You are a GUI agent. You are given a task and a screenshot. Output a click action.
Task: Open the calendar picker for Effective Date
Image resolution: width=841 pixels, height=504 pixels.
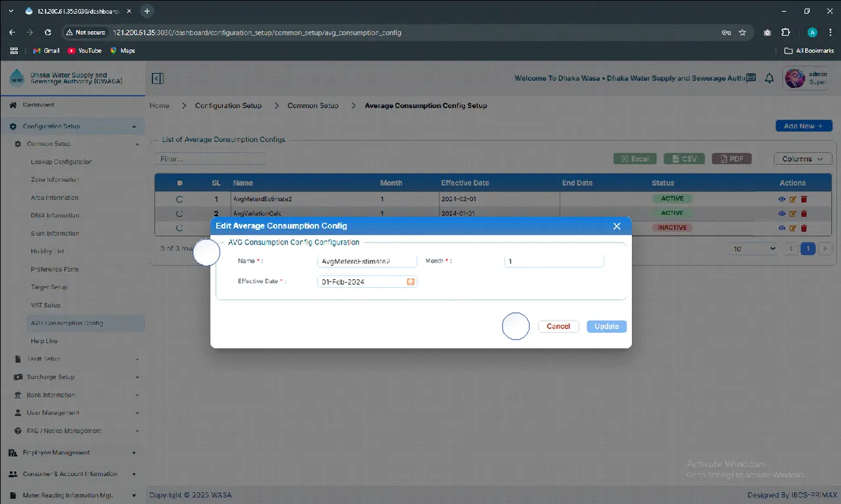[x=411, y=281]
